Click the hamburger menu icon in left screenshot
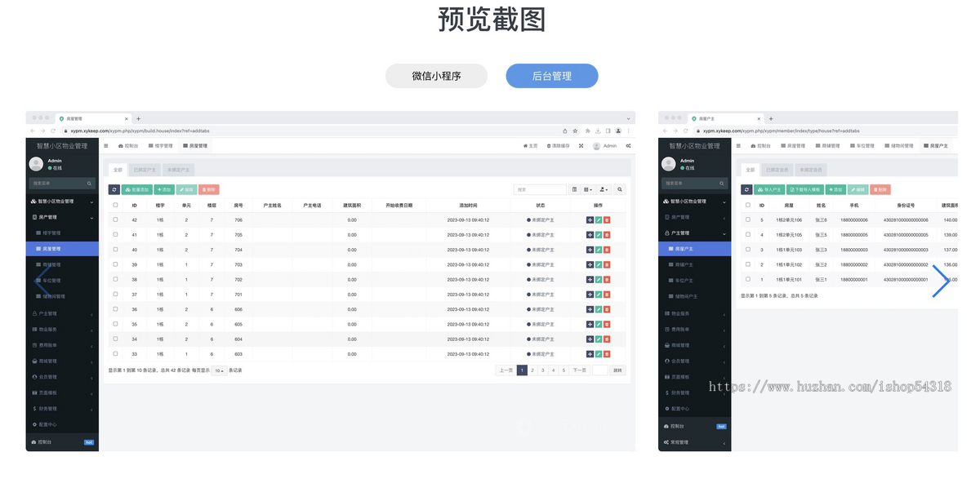 click(x=105, y=146)
